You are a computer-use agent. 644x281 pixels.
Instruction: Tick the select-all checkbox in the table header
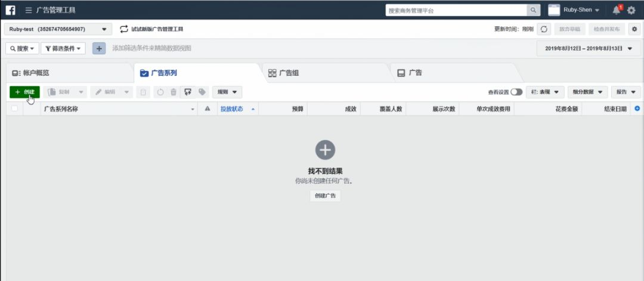coord(14,109)
